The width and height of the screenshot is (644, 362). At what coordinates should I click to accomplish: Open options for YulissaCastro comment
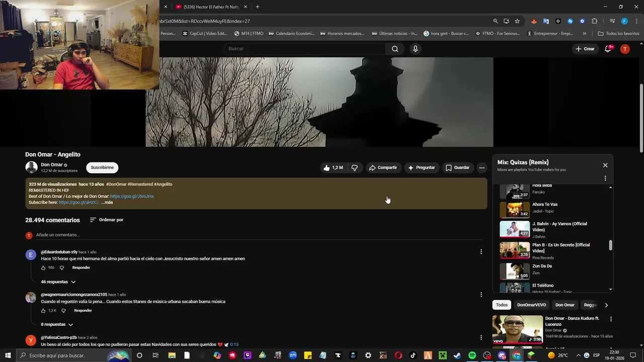[481, 337]
